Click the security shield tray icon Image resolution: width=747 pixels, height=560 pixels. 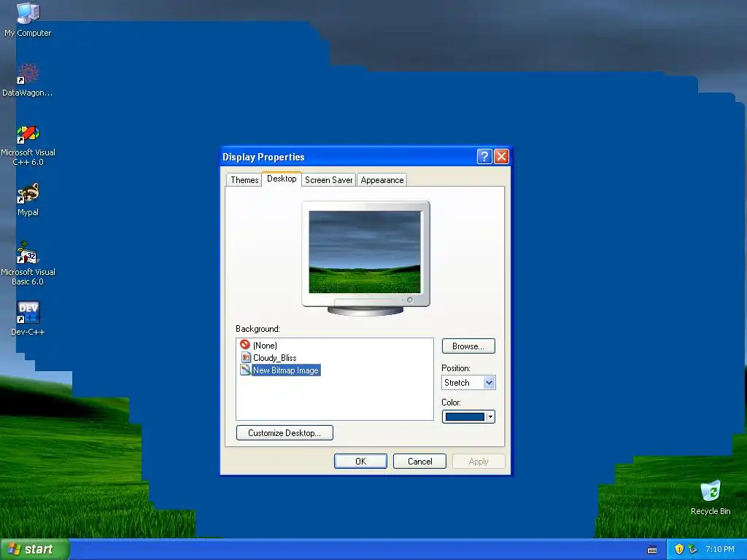pos(679,549)
